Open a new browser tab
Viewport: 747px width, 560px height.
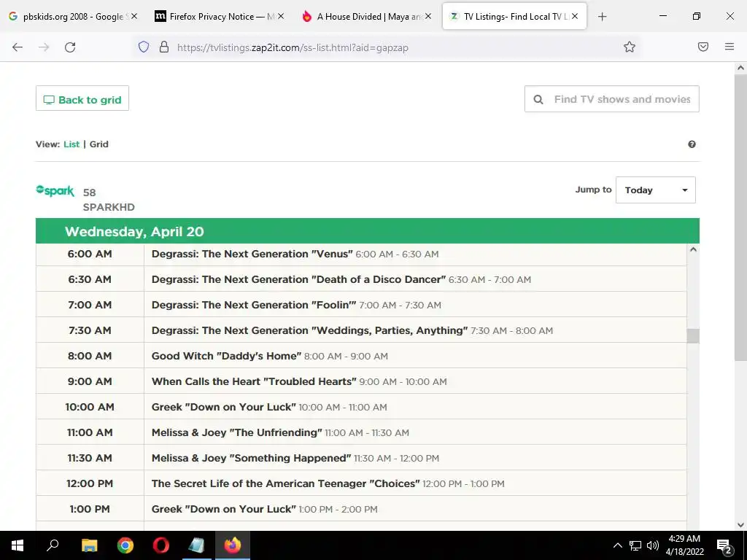coord(602,17)
